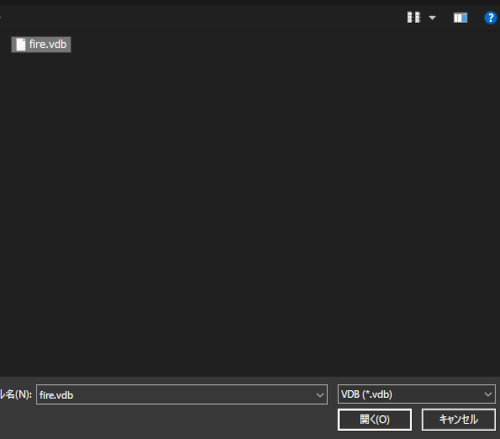Open the view options dropdown arrow
The image size is (500, 439).
tap(432, 18)
